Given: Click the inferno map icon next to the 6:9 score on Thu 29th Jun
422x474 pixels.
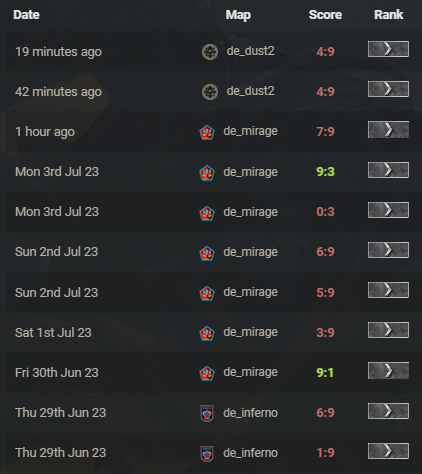Looking at the screenshot, I should coord(207,413).
